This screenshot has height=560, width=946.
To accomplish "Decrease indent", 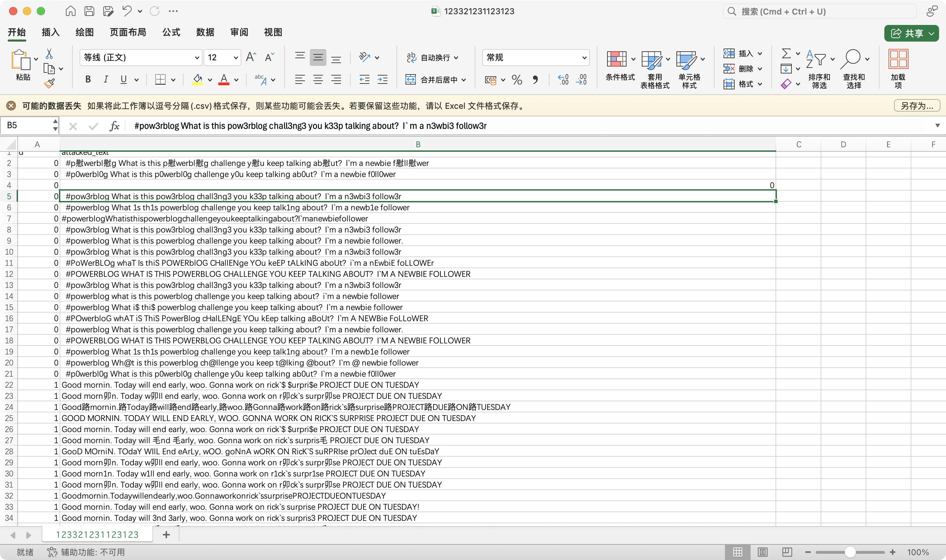I will (364, 79).
